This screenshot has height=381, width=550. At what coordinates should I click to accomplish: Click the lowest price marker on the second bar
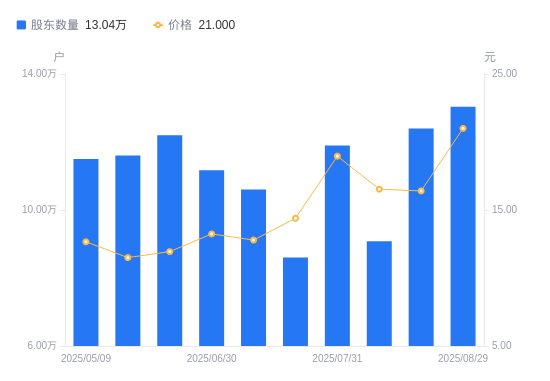128,258
